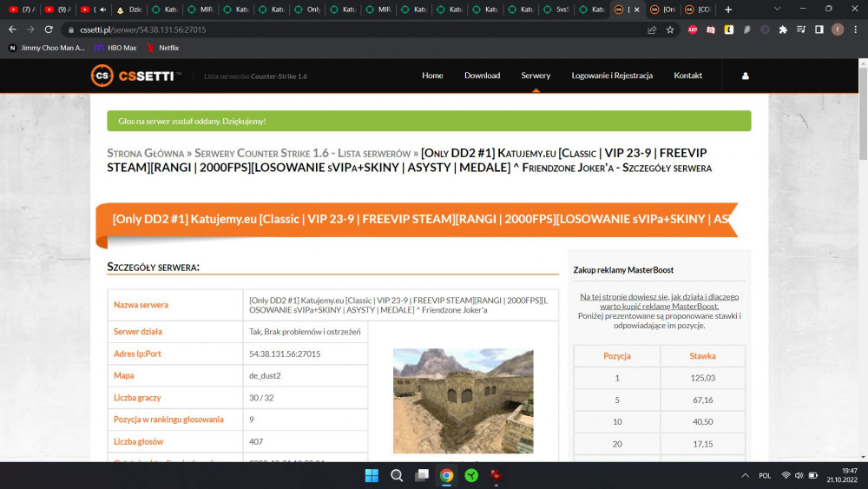Screen dimensions: 868x489
Task: Select the Serwery menu item
Action: pos(536,76)
